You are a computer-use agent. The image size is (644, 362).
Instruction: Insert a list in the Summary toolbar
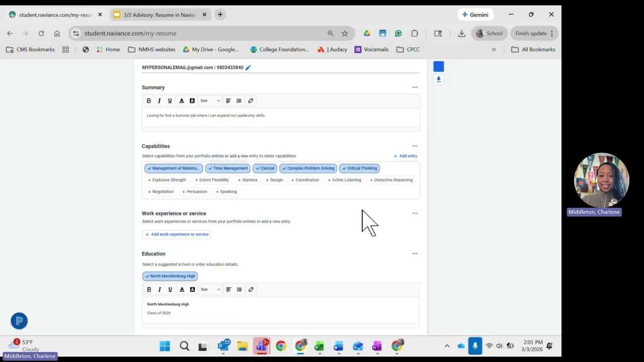coord(239,101)
